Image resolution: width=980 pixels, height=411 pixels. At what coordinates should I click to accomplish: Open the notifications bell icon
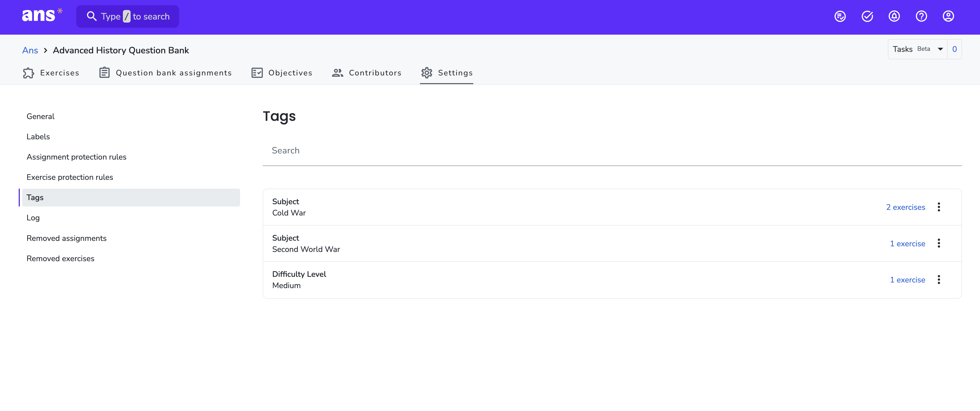click(x=894, y=16)
